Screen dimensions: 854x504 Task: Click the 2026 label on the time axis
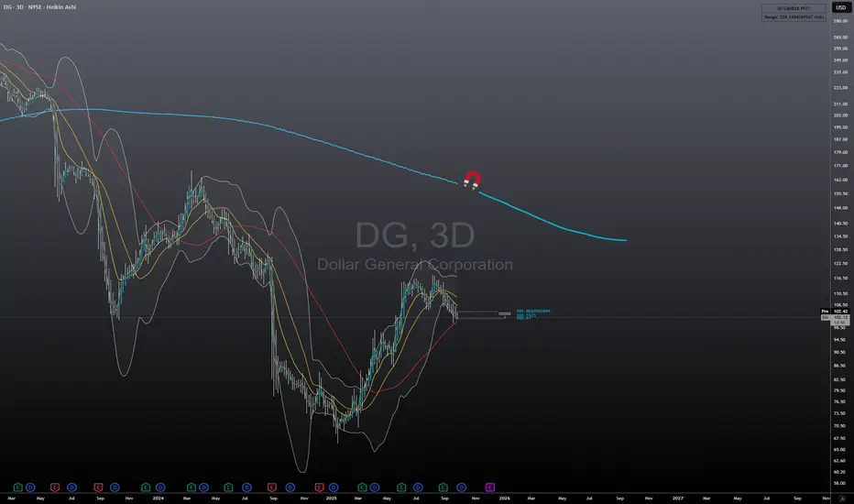tap(504, 498)
